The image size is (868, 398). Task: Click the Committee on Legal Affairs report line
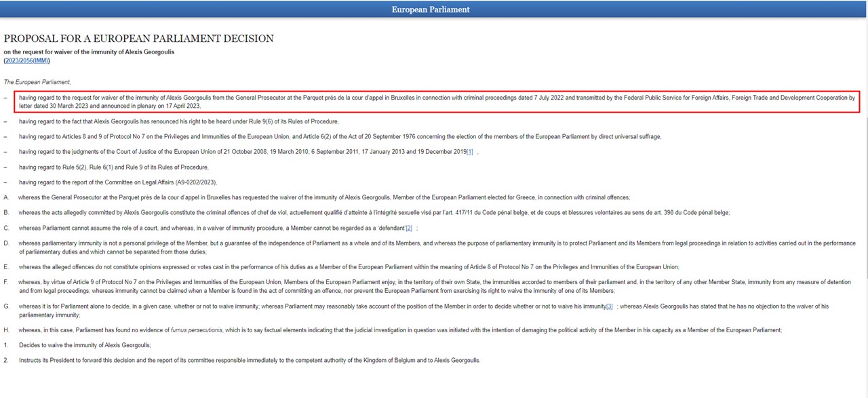coord(117,182)
